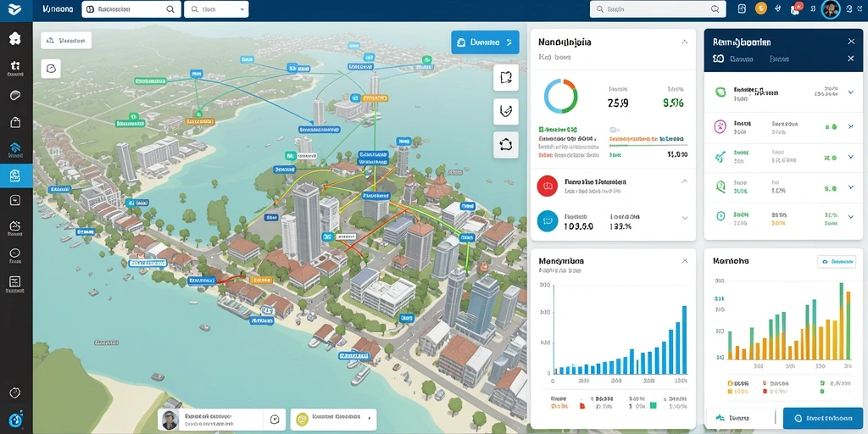Screen dimensions: 868x434
Task: Open the portrait thumbnail card below the map
Action: tap(211, 420)
